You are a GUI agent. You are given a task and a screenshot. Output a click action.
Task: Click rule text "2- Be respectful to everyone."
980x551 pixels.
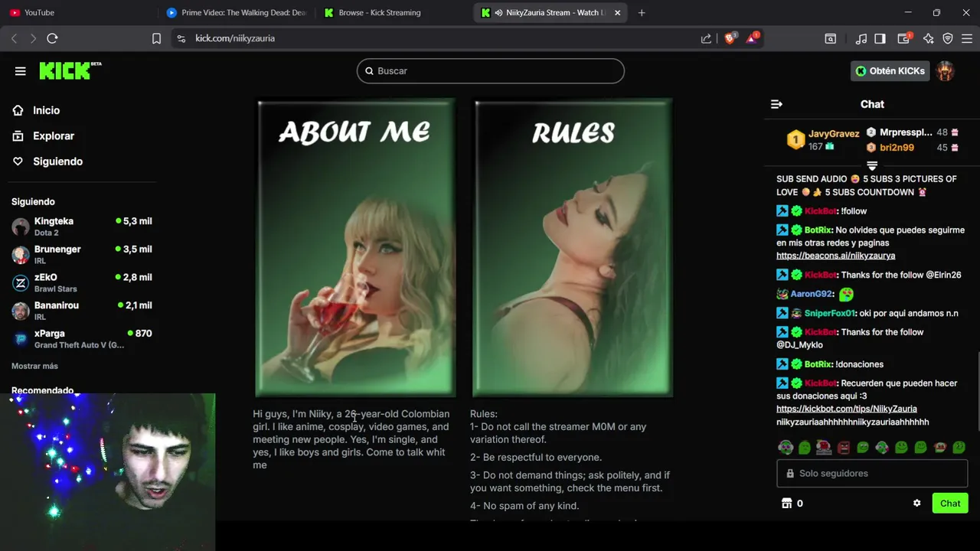click(536, 458)
